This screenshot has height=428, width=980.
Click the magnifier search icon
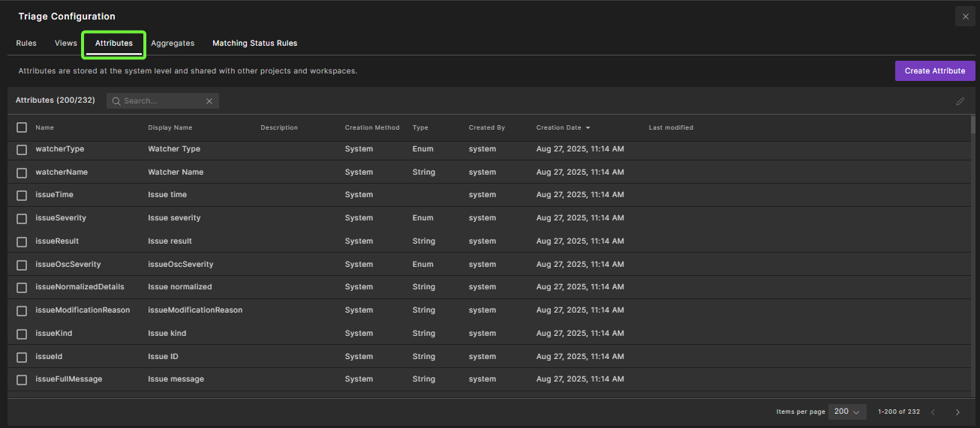pos(116,101)
